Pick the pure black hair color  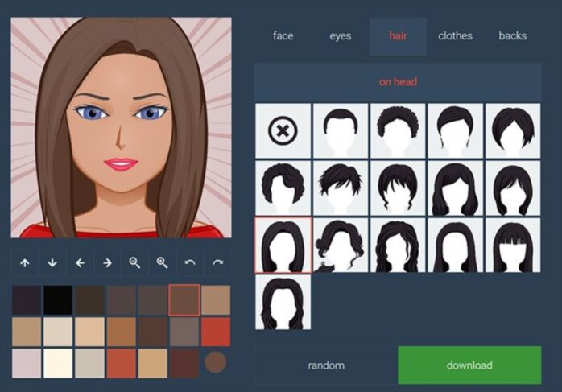point(58,300)
